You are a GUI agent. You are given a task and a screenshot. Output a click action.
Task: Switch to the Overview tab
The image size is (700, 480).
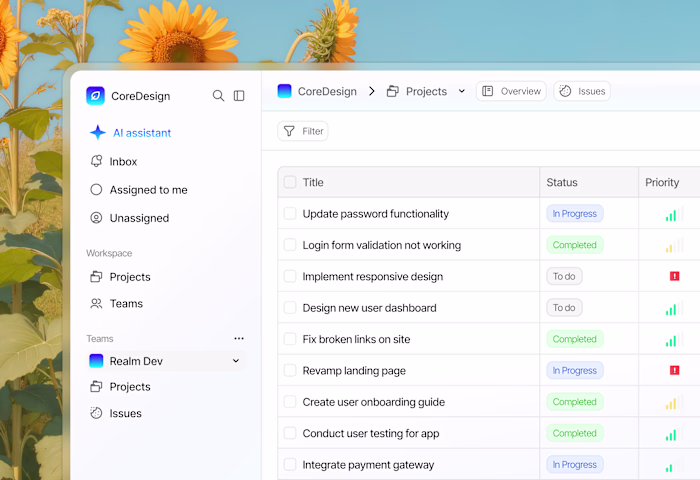[511, 91]
